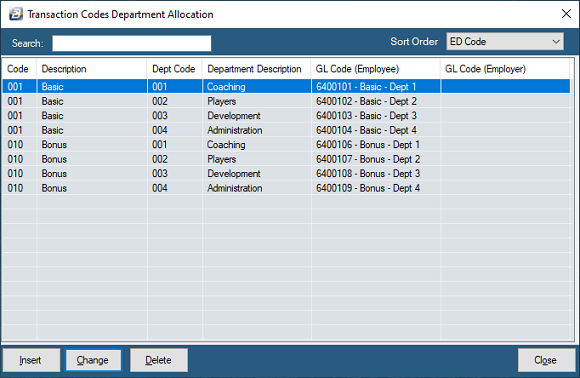Screen dimensions: 580x378
Task: Click the Description column header
Action: pyautogui.click(x=92, y=69)
